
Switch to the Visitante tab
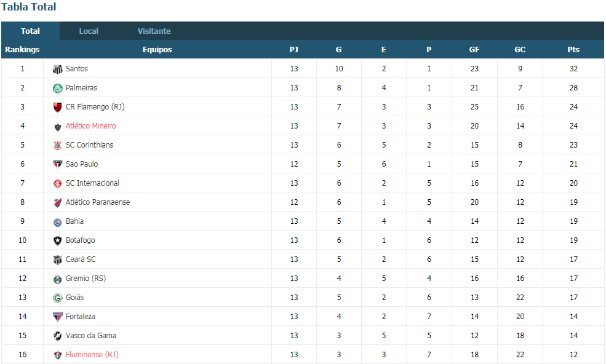tap(154, 31)
